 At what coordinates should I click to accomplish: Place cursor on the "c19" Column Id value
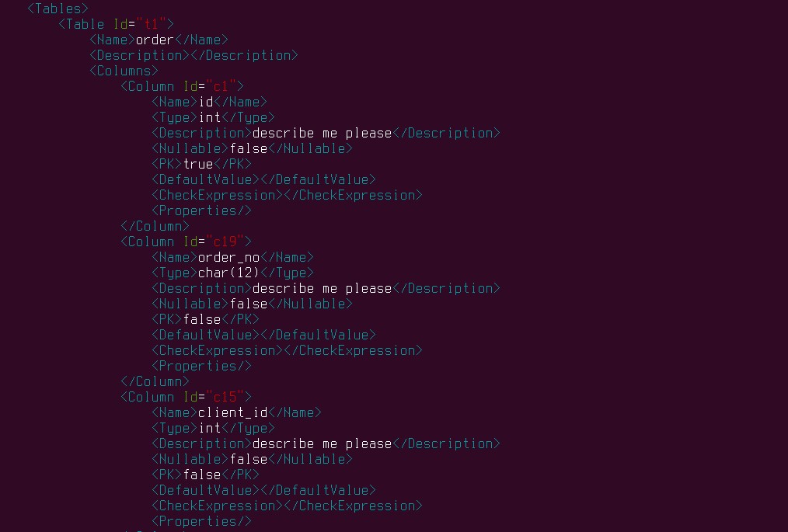(229, 242)
